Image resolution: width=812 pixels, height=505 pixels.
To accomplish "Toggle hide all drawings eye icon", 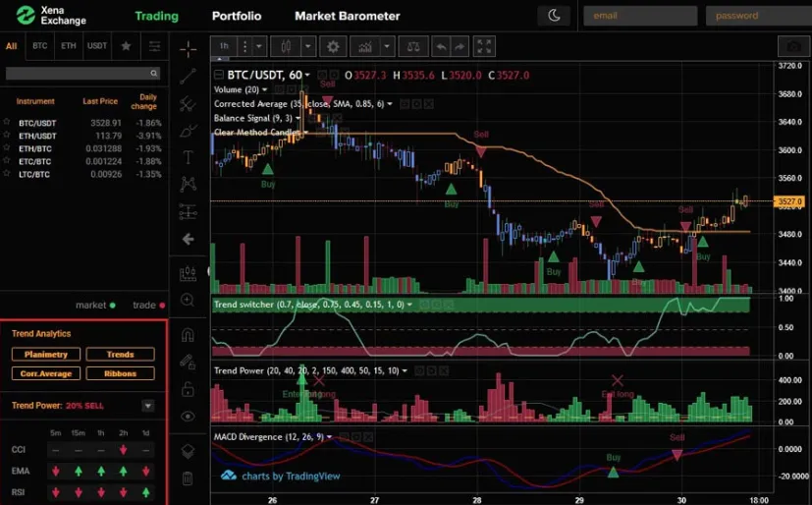I will click(x=188, y=416).
